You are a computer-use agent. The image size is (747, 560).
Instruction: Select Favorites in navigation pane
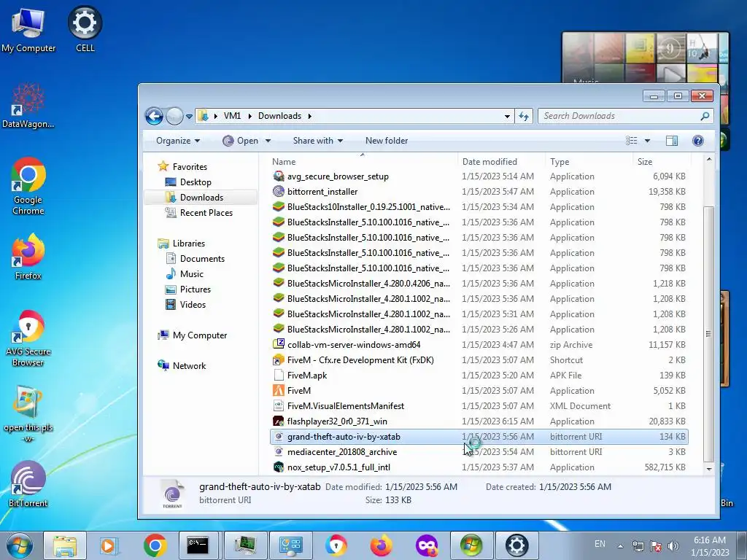pyautogui.click(x=190, y=167)
